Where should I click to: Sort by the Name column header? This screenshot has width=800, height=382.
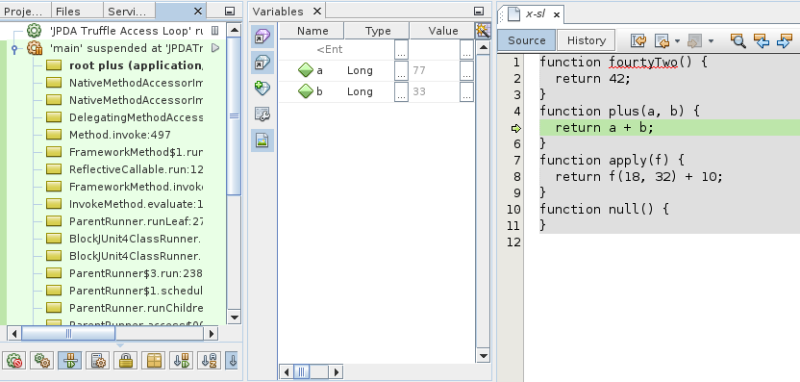[x=312, y=31]
